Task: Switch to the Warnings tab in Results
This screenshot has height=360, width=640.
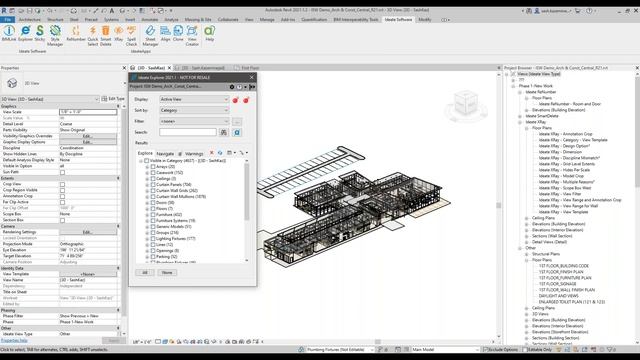Action: [x=194, y=154]
